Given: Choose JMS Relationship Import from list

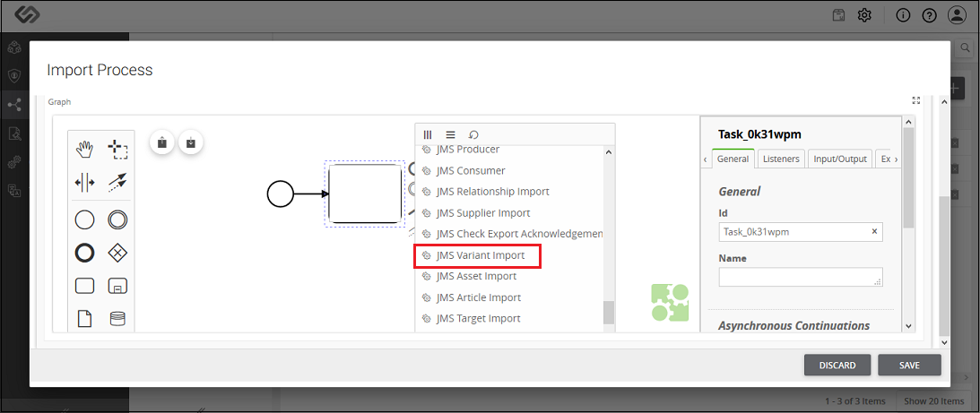Looking at the screenshot, I should tap(494, 191).
